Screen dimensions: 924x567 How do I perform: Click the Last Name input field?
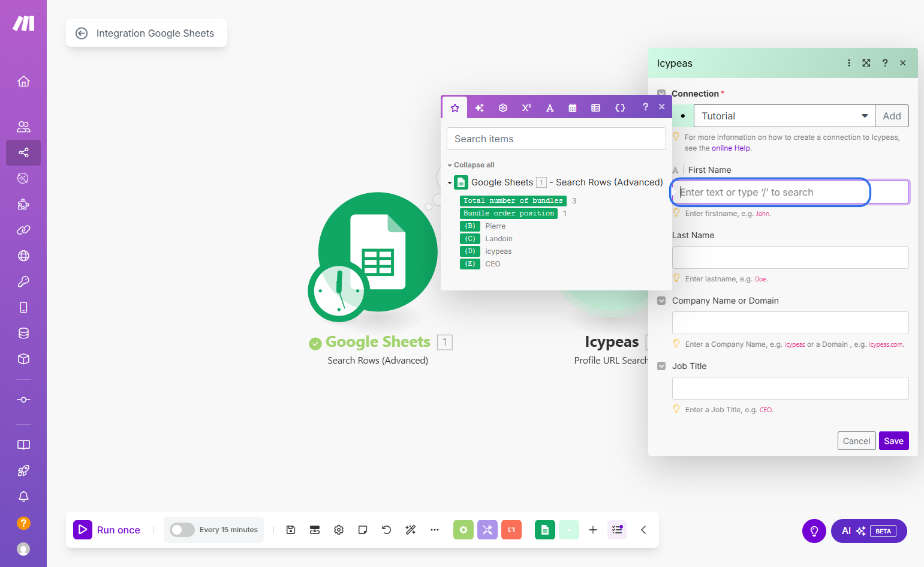click(x=790, y=257)
